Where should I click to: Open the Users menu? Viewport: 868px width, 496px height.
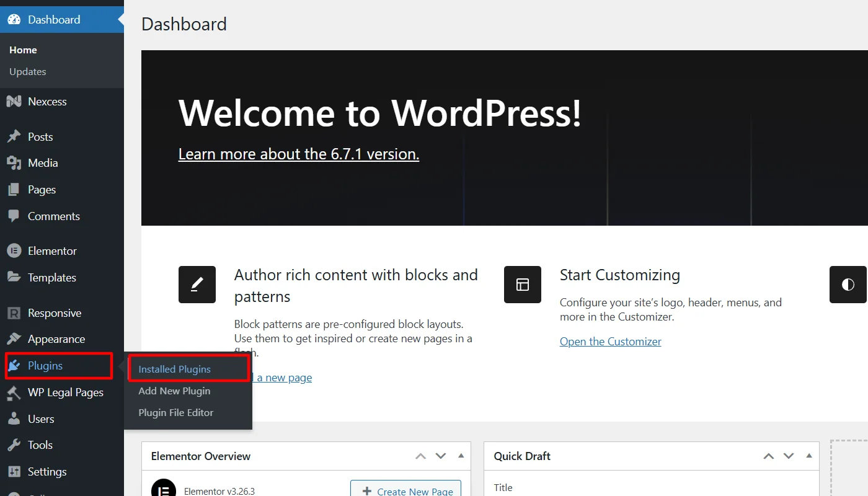click(62, 418)
